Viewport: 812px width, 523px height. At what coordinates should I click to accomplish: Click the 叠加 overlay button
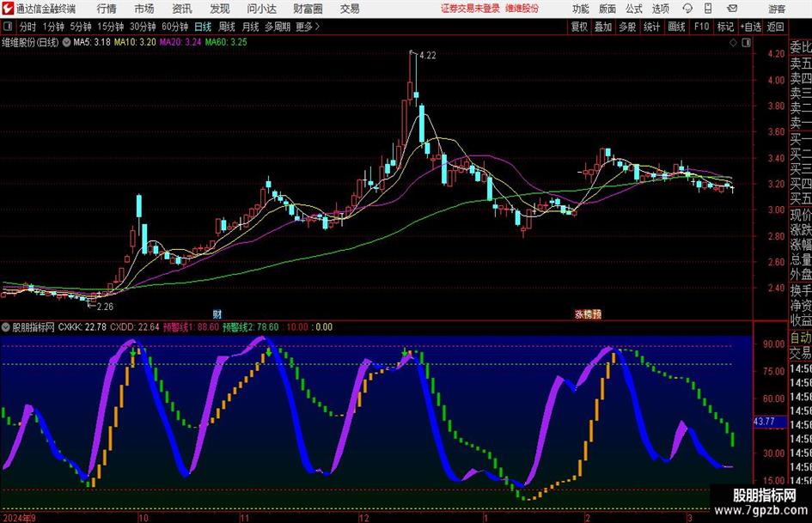point(603,27)
